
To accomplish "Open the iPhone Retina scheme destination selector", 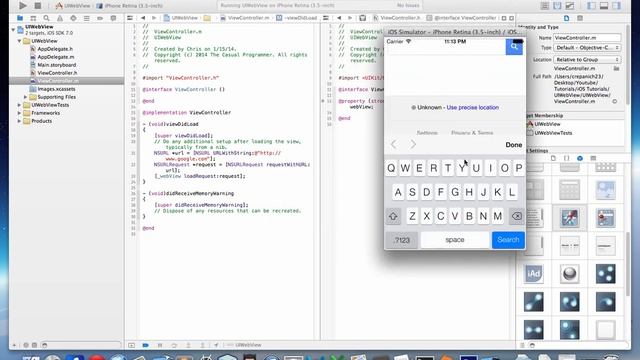I will pyautogui.click(x=129, y=6).
